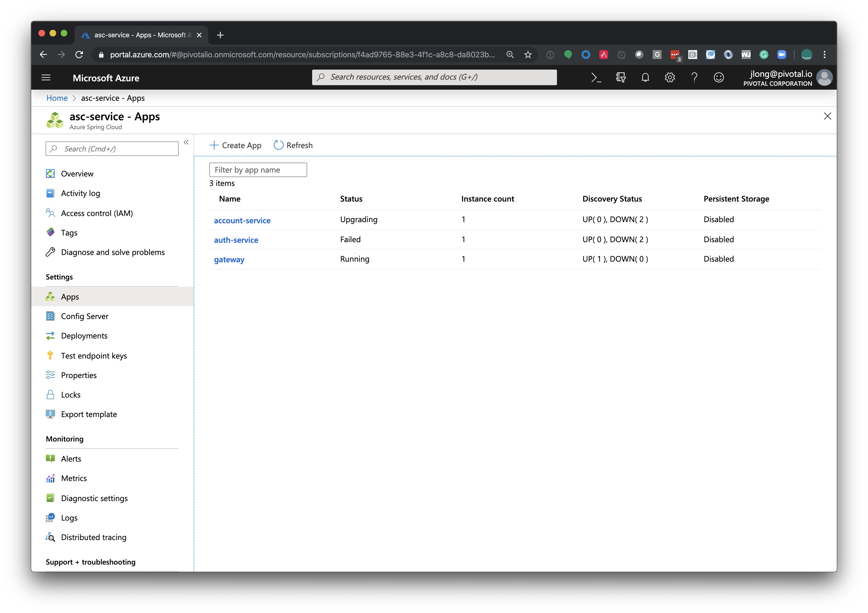868x613 pixels.
Task: Click the Microsoft Azure portal title
Action: [106, 78]
